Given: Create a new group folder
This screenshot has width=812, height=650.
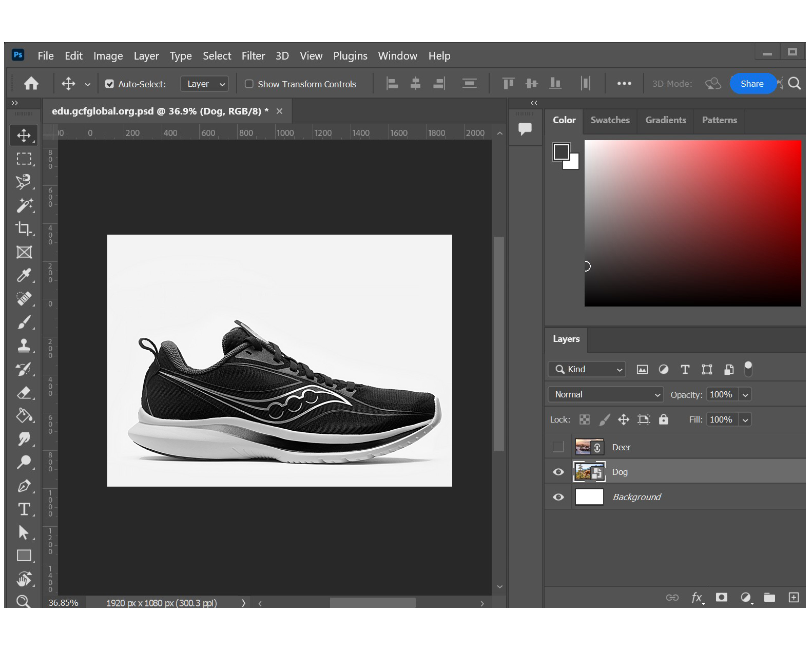Looking at the screenshot, I should click(769, 597).
